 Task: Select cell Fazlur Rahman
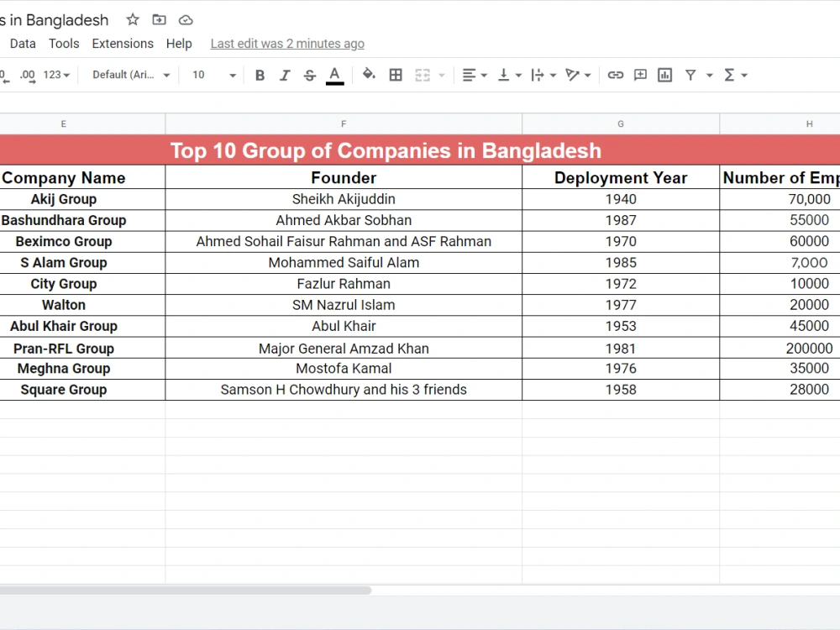point(344,284)
